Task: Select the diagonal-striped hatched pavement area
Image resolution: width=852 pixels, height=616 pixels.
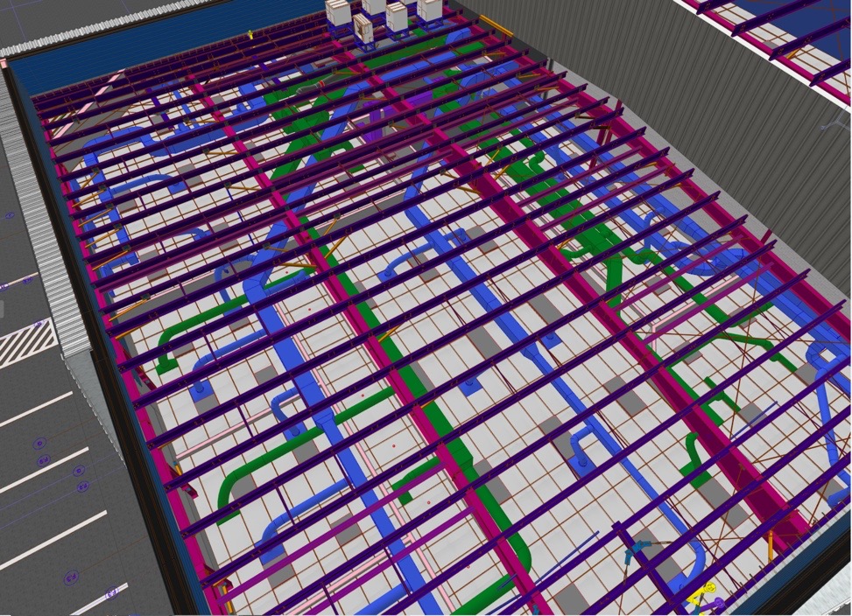Action: pyautogui.click(x=26, y=341)
